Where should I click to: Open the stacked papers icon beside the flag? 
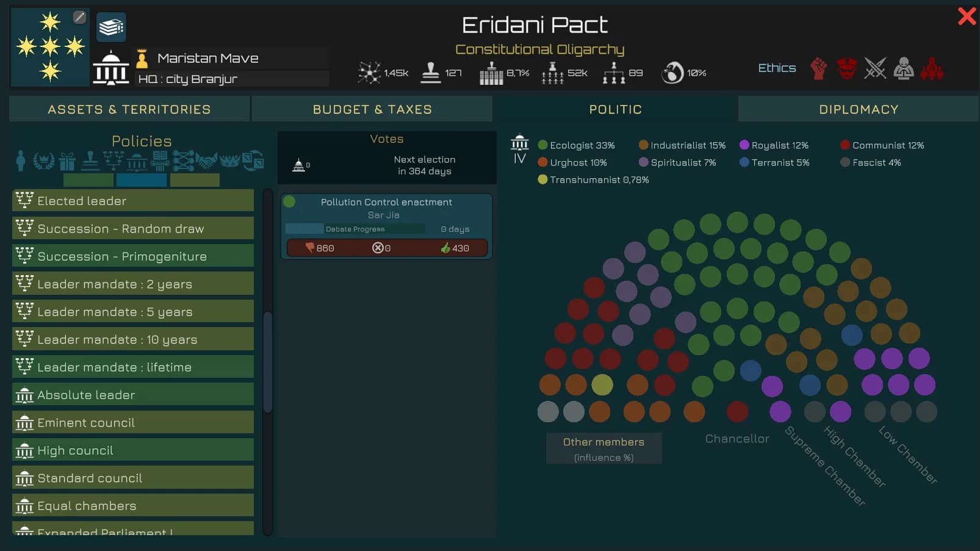click(x=111, y=27)
